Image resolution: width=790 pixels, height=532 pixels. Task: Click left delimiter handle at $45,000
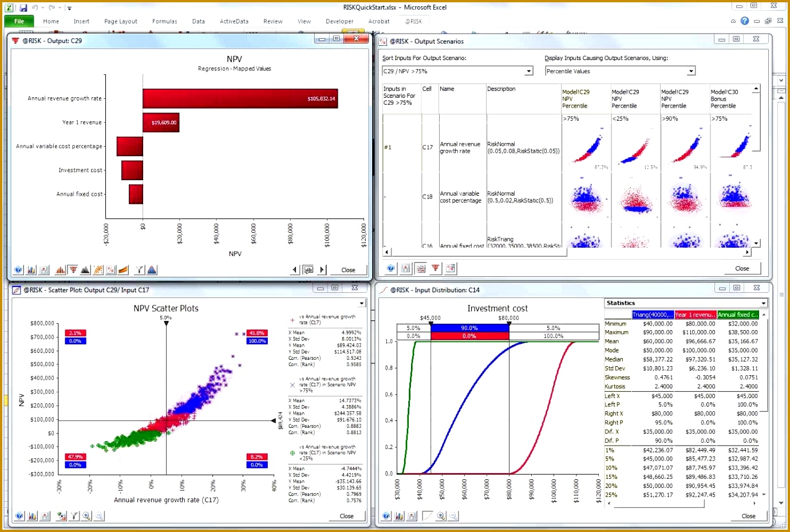(x=430, y=324)
